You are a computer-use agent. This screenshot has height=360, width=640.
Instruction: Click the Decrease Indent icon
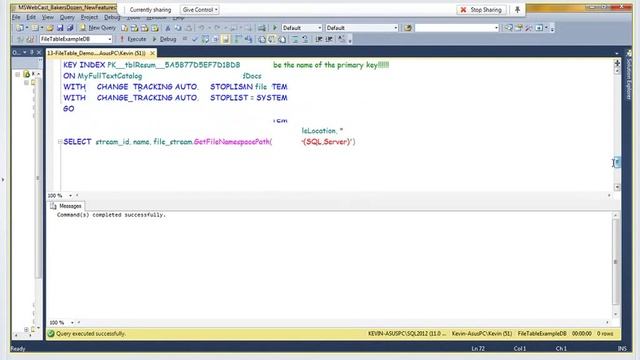(x=319, y=39)
